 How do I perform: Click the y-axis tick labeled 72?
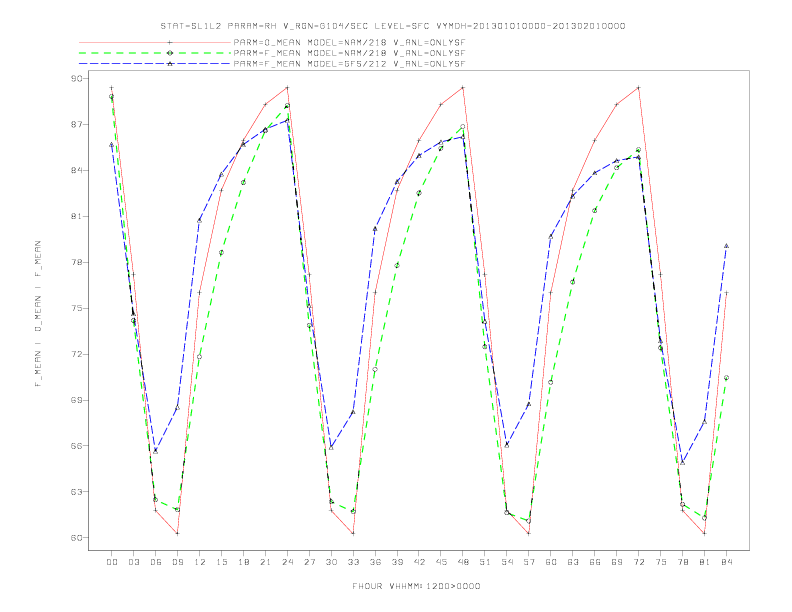[x=77, y=354]
